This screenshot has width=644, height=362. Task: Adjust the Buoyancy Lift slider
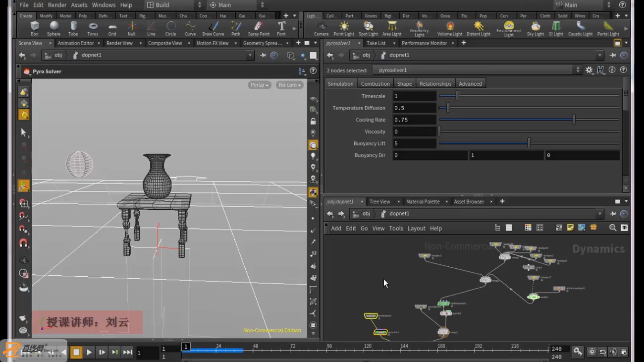pos(529,143)
